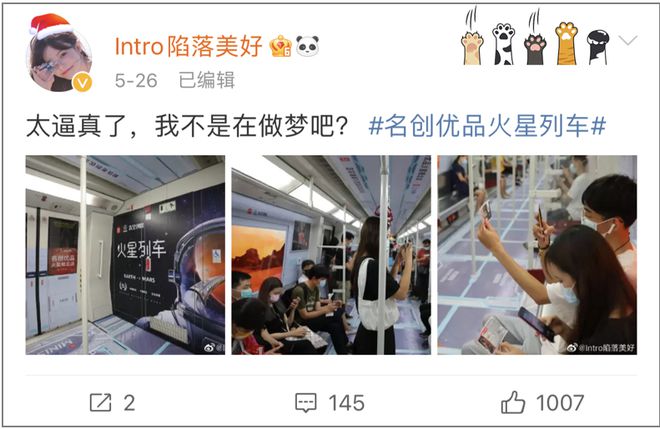Open username Intro陷落美好 profile link
This screenshot has height=429, width=660.
pyautogui.click(x=189, y=46)
